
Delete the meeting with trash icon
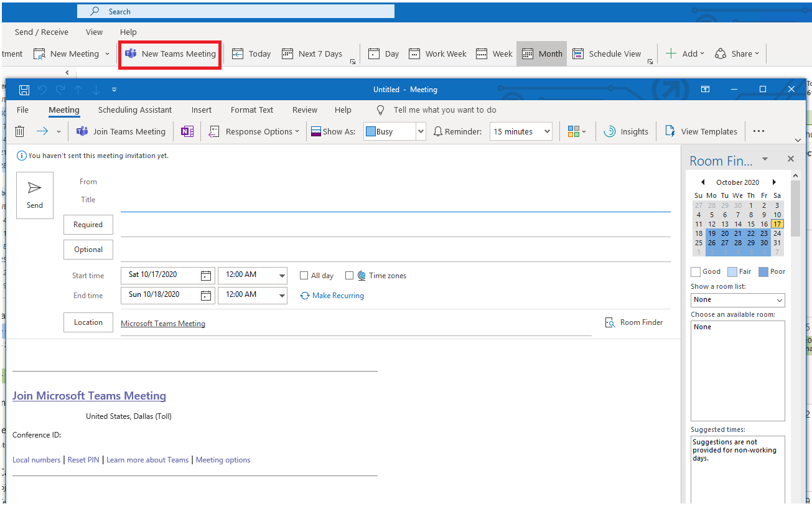(20, 131)
